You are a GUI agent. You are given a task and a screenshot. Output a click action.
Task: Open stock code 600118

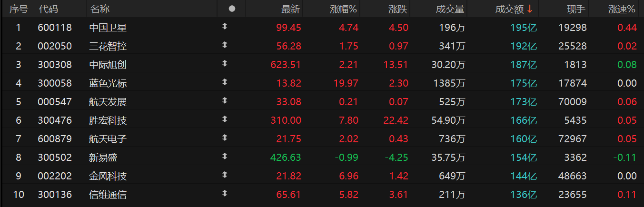tap(55, 28)
